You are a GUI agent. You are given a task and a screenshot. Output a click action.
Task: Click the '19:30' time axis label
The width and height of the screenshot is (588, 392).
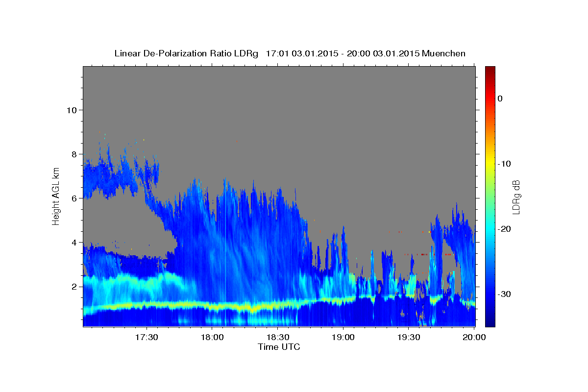click(408, 337)
